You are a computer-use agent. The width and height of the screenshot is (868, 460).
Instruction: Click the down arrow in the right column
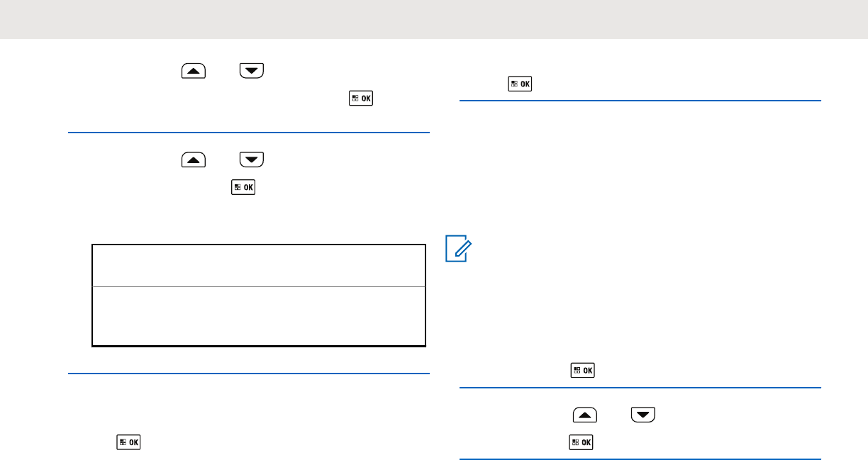tap(642, 414)
